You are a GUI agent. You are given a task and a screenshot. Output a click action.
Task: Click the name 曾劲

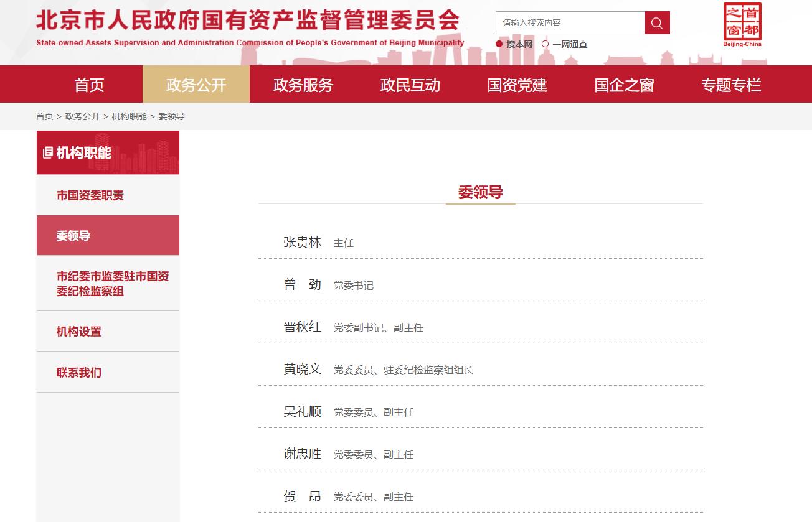[303, 284]
